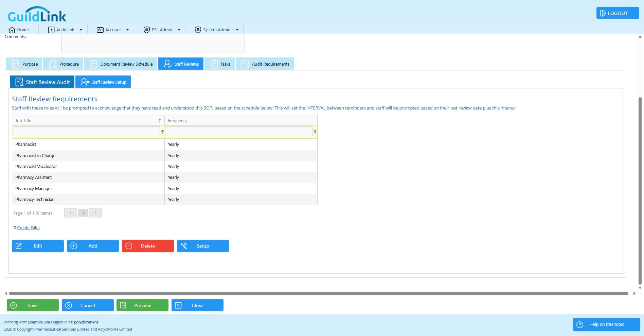
Task: Click page number 1 button
Action: point(83,213)
